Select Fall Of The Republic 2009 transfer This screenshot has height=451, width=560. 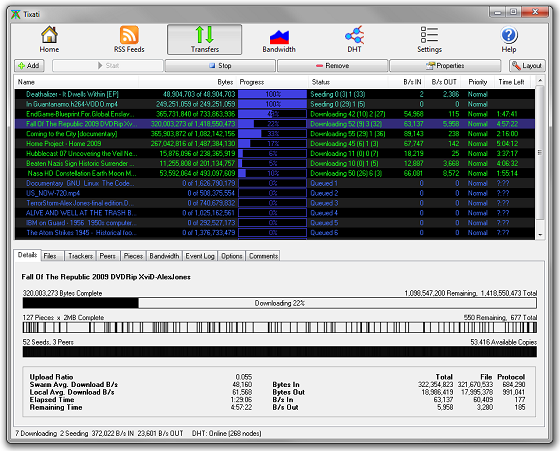tap(275, 124)
